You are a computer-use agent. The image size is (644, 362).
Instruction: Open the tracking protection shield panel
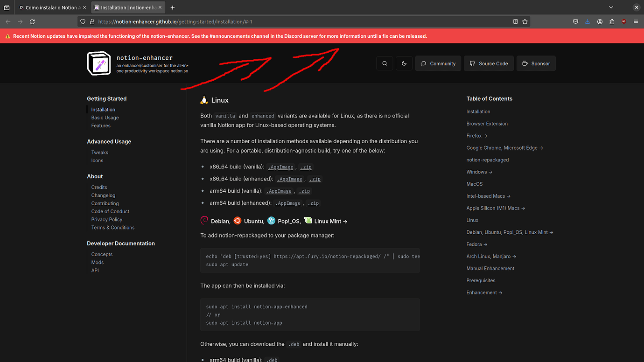point(83,21)
